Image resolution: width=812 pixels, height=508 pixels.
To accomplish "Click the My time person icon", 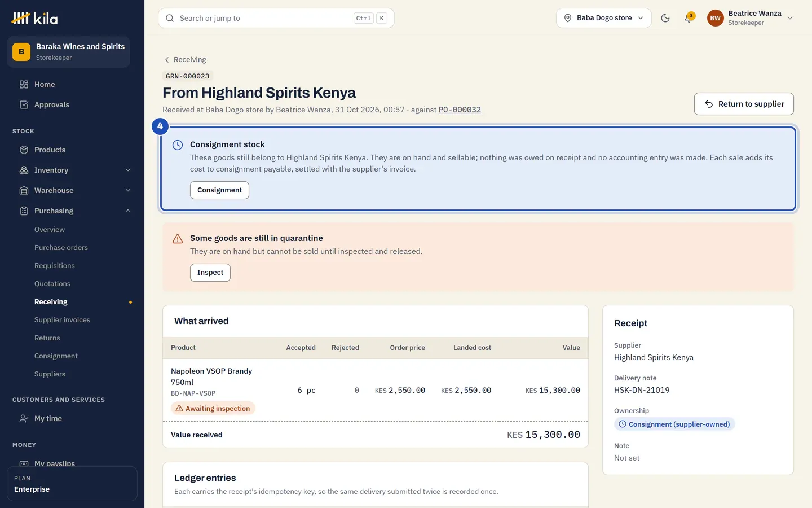I will click(24, 418).
